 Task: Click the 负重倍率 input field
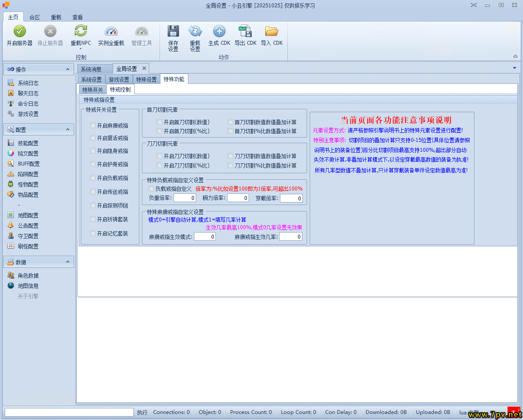[185, 198]
